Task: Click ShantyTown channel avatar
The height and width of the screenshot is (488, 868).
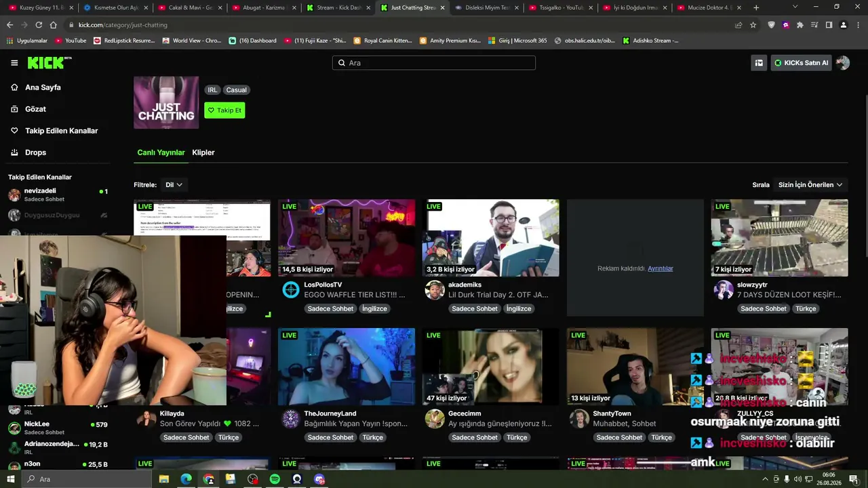Action: tap(579, 419)
